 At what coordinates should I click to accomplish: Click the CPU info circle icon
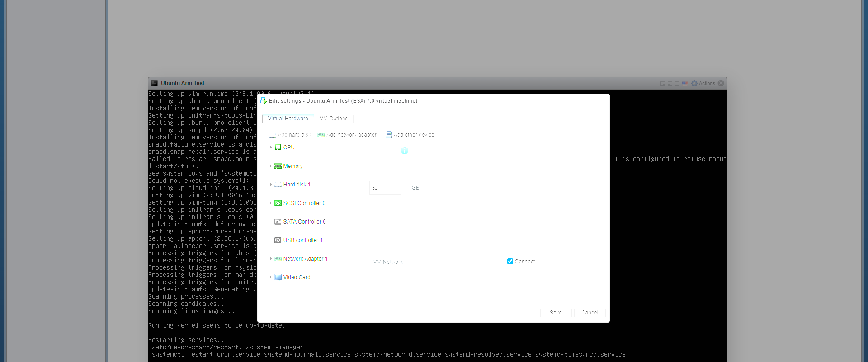click(x=405, y=151)
